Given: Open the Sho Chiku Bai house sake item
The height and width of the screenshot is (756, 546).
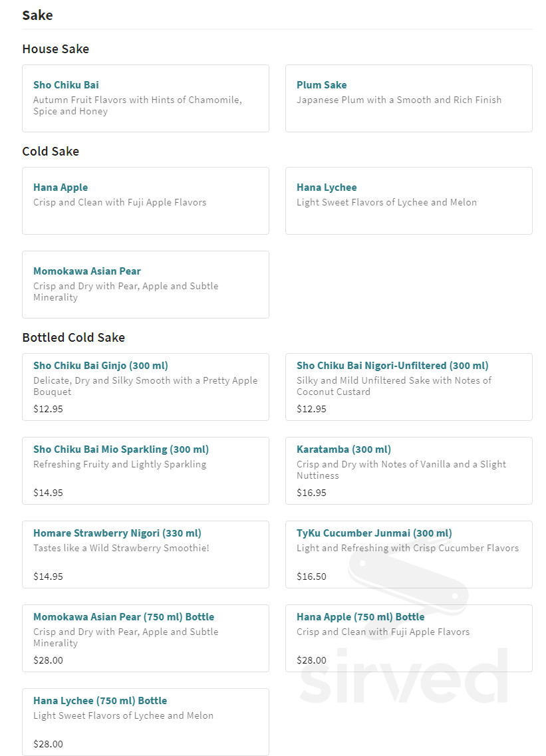Looking at the screenshot, I should [66, 85].
